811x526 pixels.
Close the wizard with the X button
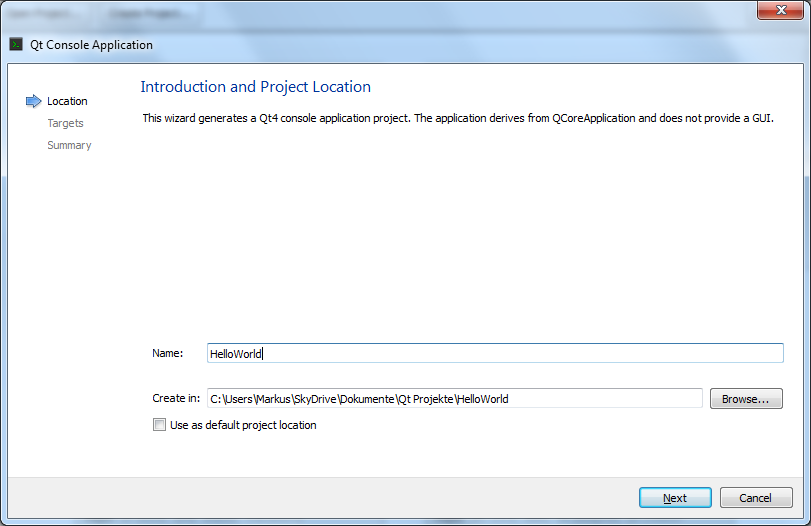click(x=781, y=10)
